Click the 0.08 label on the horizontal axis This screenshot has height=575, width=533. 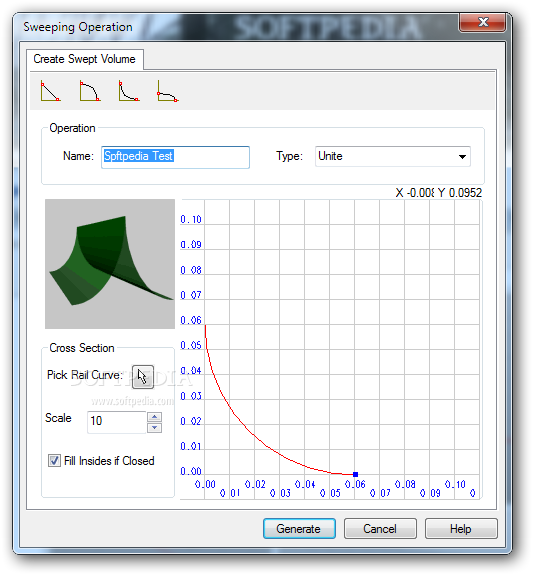pyautogui.click(x=405, y=484)
